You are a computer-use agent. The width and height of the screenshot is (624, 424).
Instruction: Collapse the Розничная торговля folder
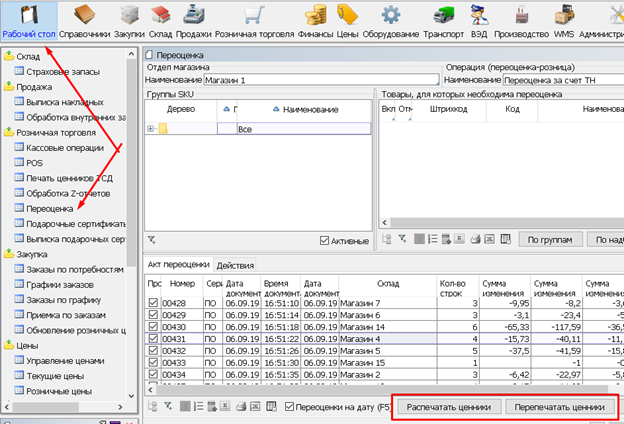[8, 131]
